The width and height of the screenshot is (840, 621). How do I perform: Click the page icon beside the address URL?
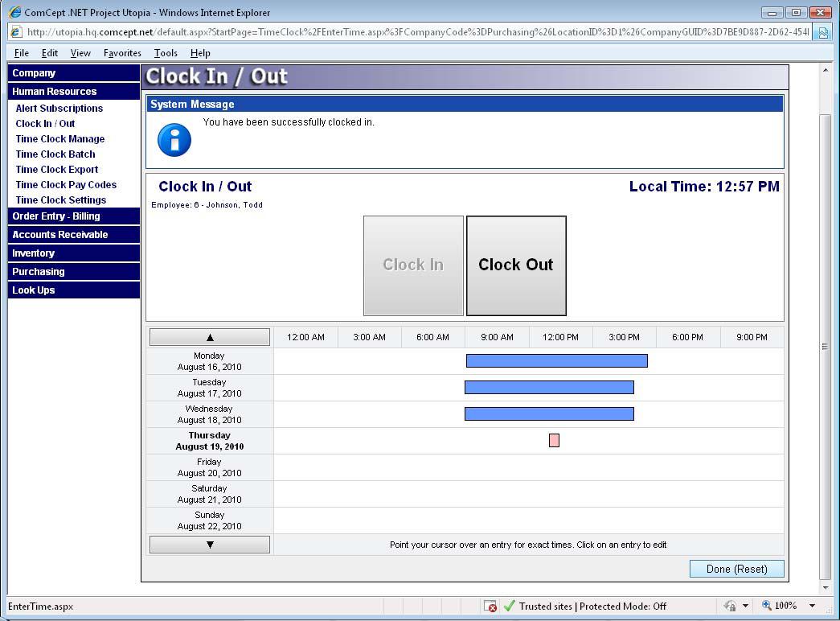coord(15,32)
